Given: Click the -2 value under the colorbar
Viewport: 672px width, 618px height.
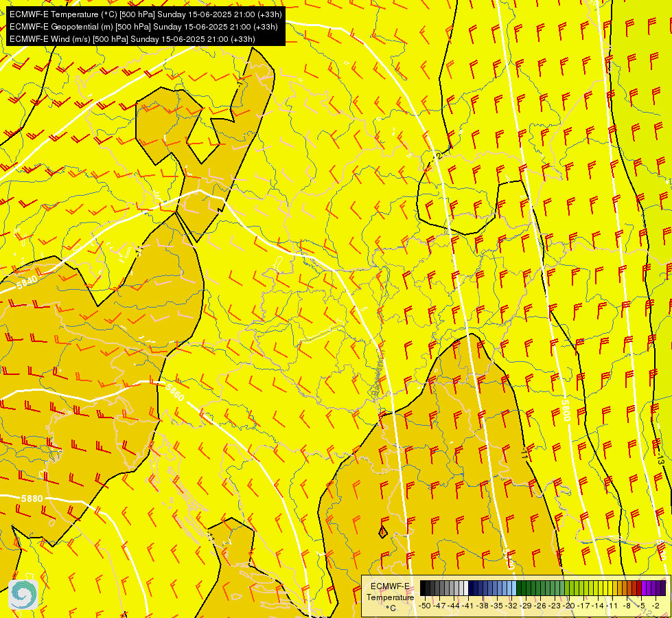Looking at the screenshot, I should [656, 606].
